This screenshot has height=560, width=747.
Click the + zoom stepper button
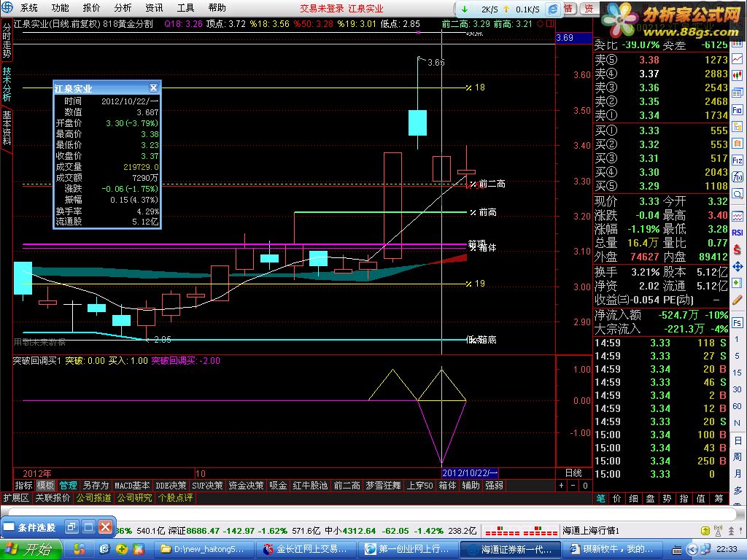pos(562,486)
